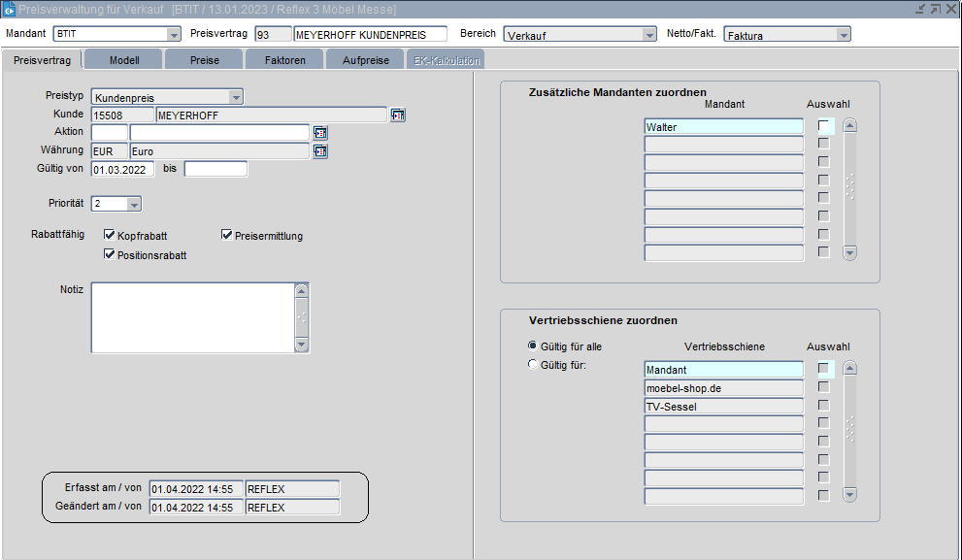Expand the Preistyp dropdown
962x560 pixels.
(x=235, y=97)
